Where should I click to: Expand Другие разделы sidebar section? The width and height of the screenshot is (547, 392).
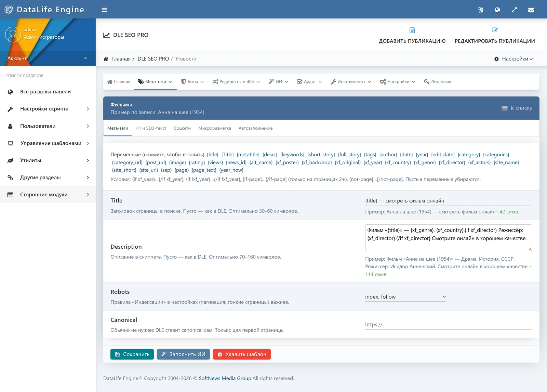pos(48,177)
